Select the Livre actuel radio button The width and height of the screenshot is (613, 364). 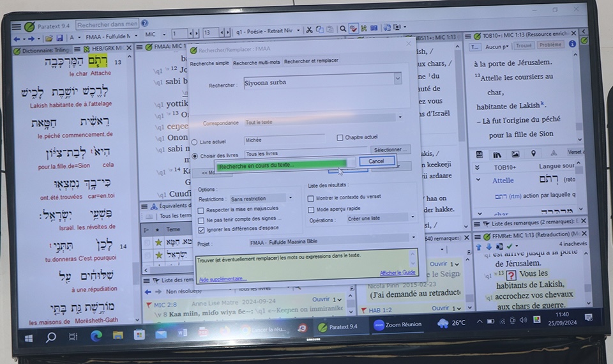[x=194, y=142]
